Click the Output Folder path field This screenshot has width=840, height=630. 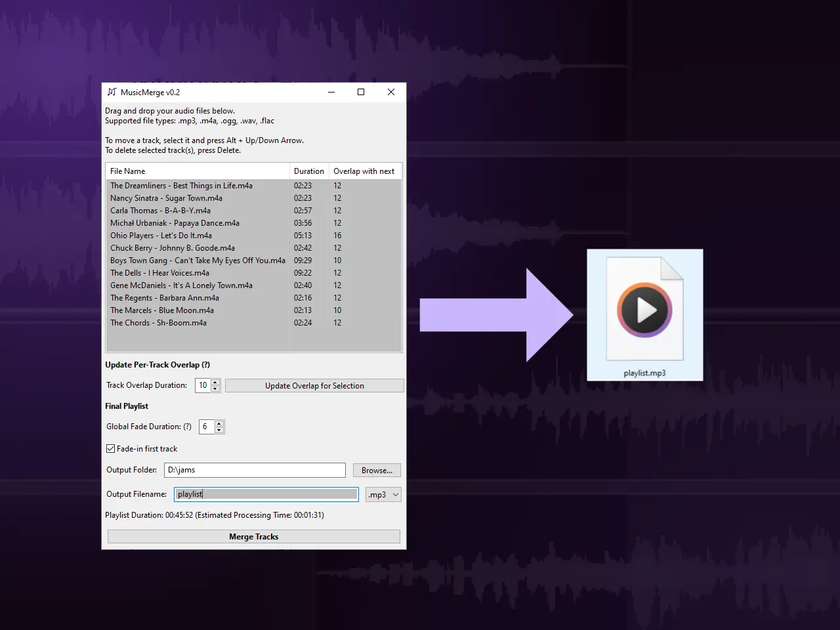[255, 470]
